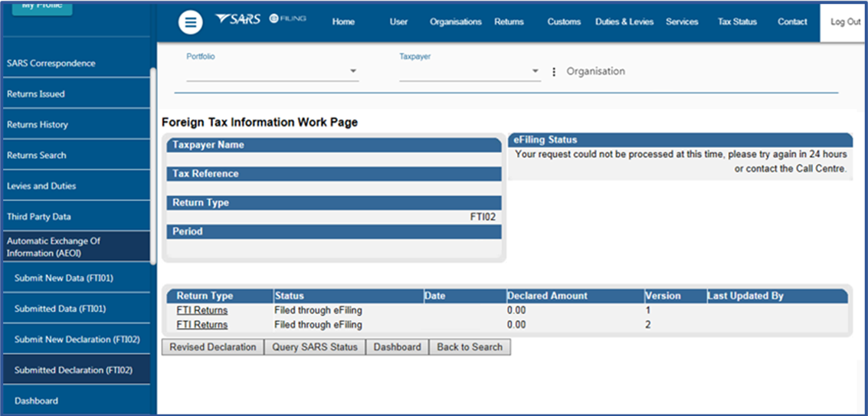Select Third Party Data in sidebar
868x416 pixels.
pyautogui.click(x=38, y=217)
